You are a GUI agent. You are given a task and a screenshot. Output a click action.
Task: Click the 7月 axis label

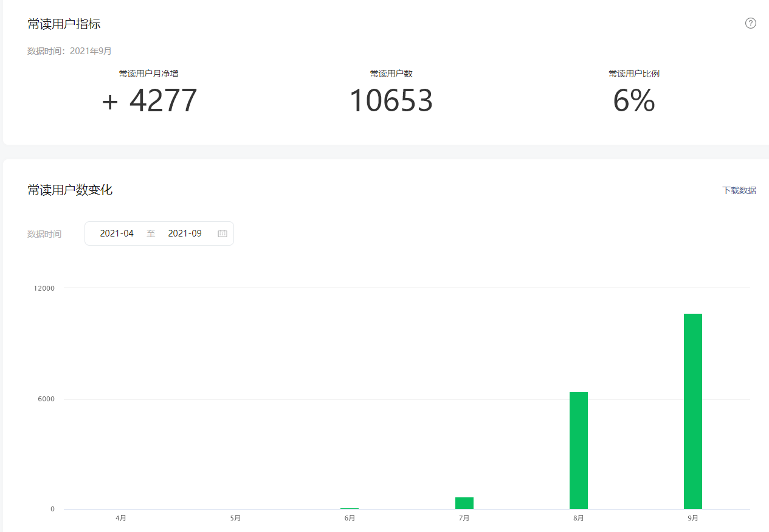(x=464, y=518)
